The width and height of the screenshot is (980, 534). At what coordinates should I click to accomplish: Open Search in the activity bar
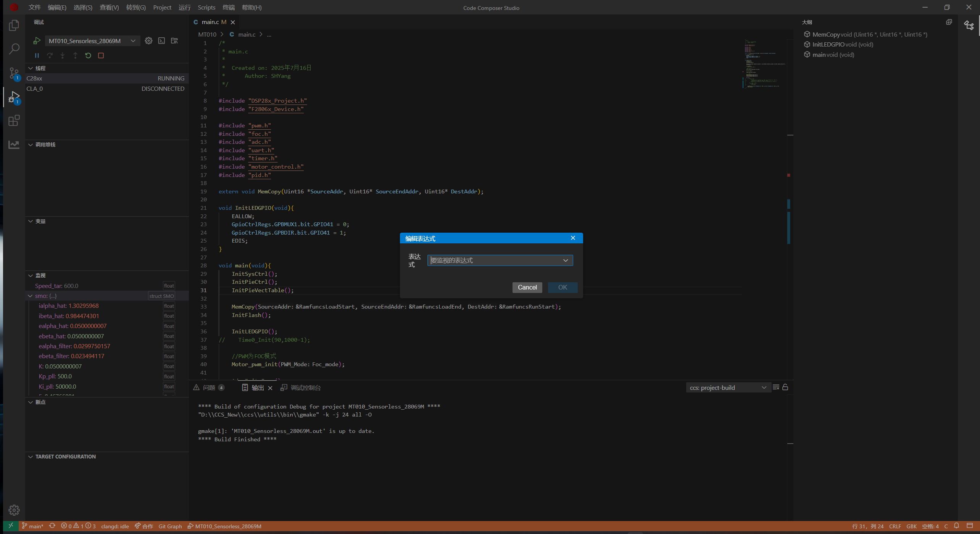[14, 49]
